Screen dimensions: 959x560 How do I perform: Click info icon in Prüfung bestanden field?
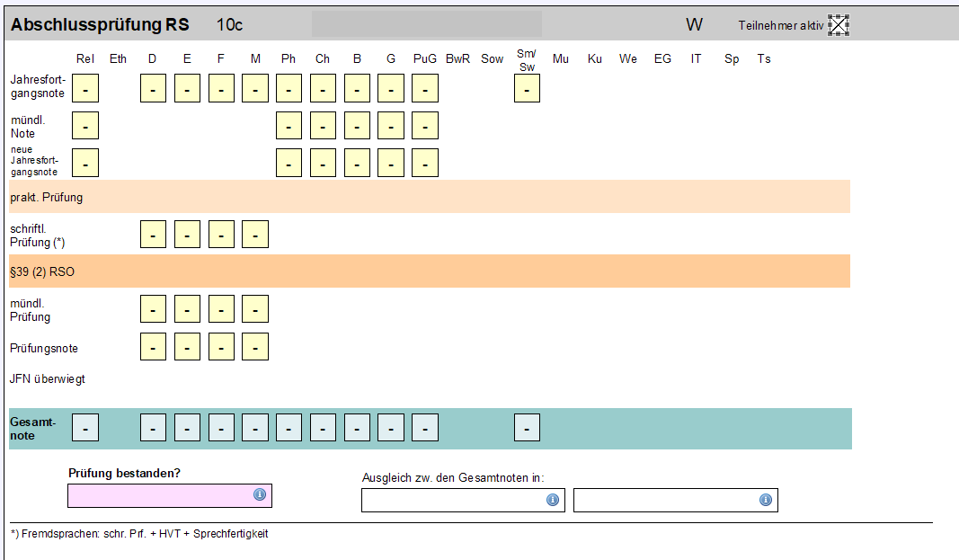(x=260, y=494)
